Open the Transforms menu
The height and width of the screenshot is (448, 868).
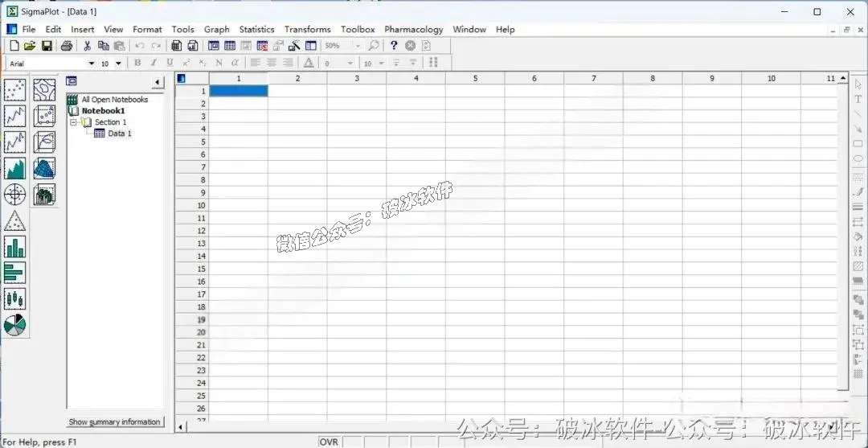307,29
